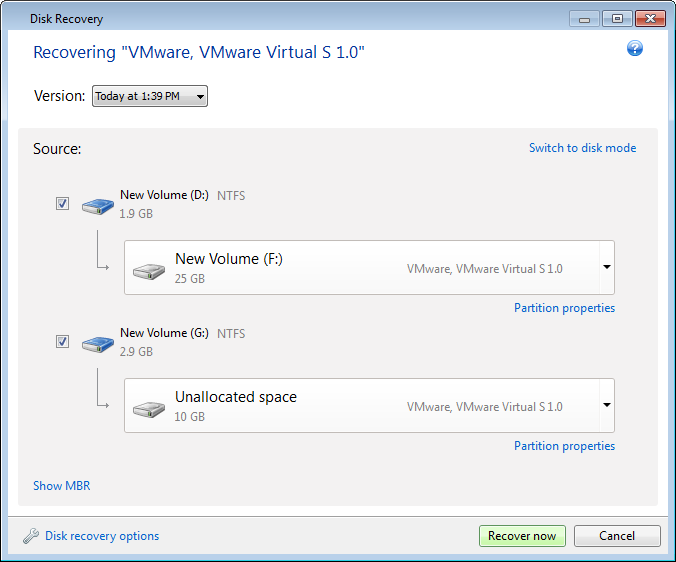676x562 pixels.
Task: Click Switch to disk mode link
Action: pyautogui.click(x=582, y=148)
